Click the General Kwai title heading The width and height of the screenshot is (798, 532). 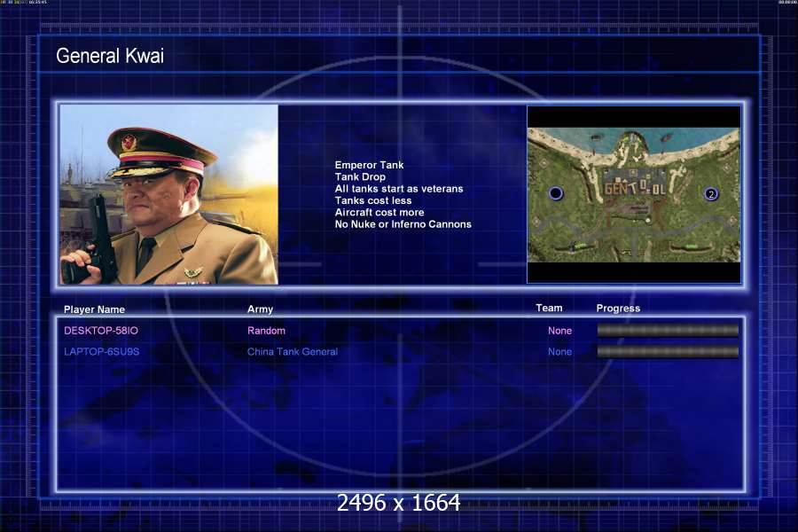click(110, 56)
